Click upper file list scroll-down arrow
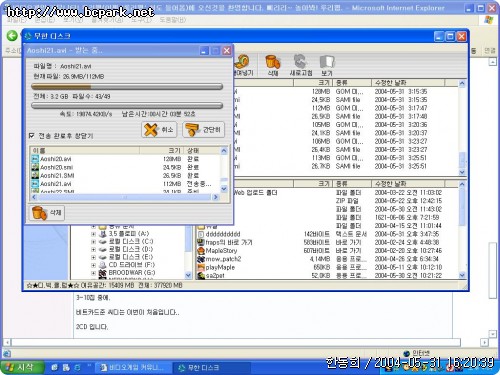The height and width of the screenshot is (375, 500). (x=462, y=172)
